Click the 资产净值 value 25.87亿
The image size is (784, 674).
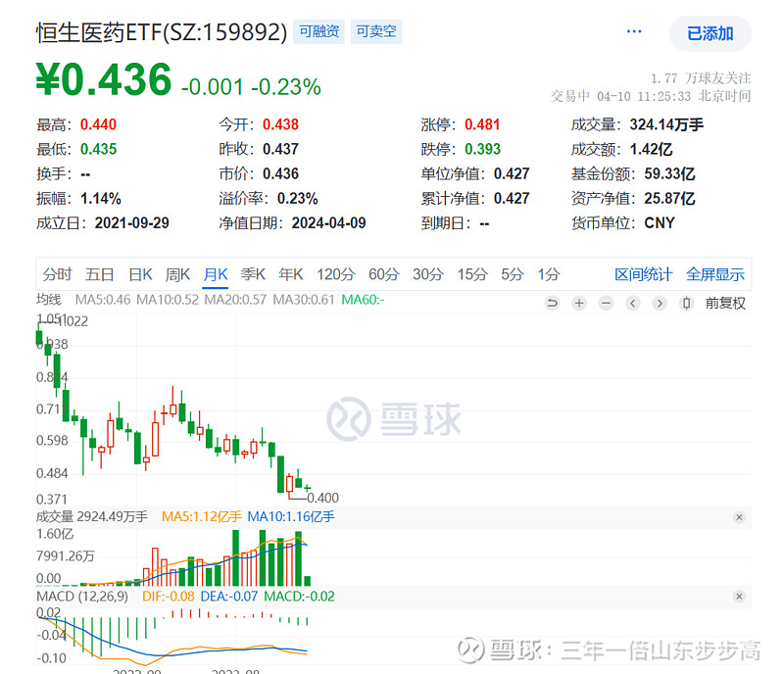click(669, 199)
